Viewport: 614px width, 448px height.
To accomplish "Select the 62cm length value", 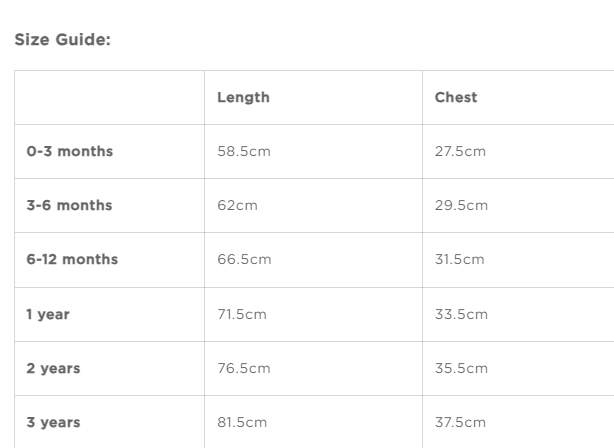I will (237, 206).
